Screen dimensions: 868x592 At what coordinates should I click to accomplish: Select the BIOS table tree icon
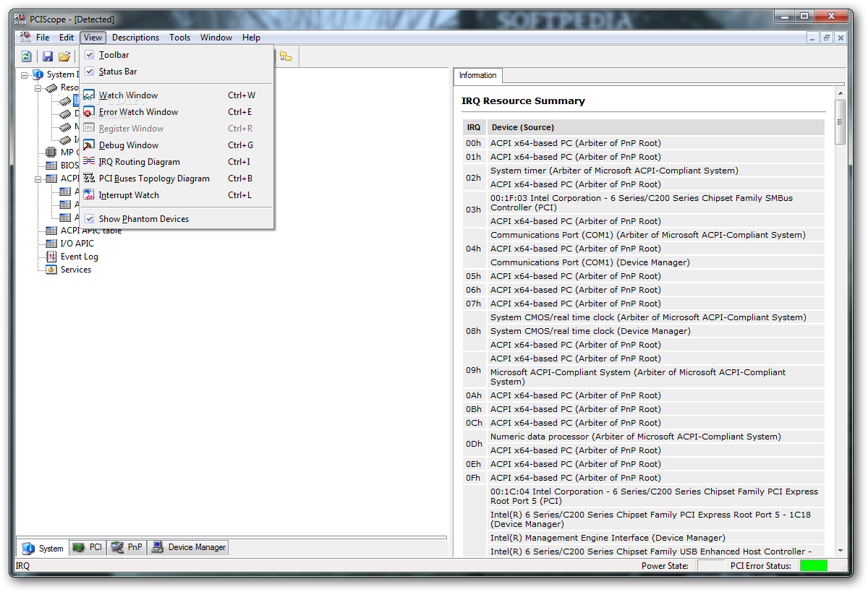pyautogui.click(x=51, y=166)
